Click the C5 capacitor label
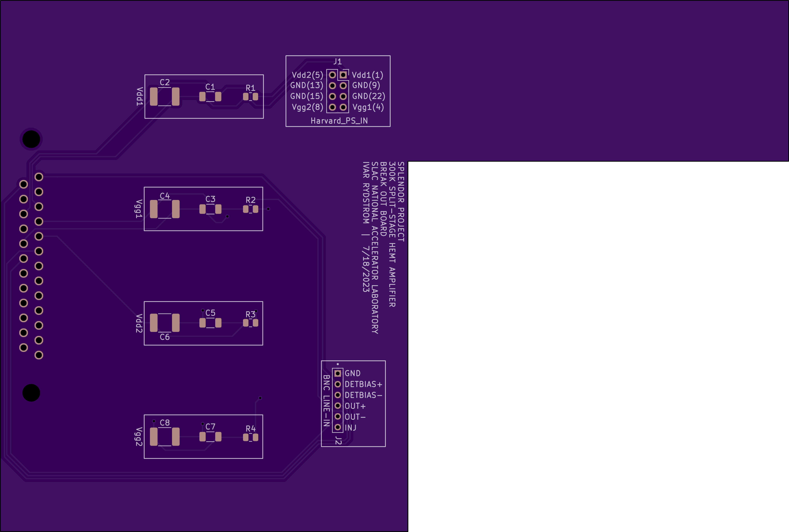This screenshot has width=789, height=532. coord(210,313)
